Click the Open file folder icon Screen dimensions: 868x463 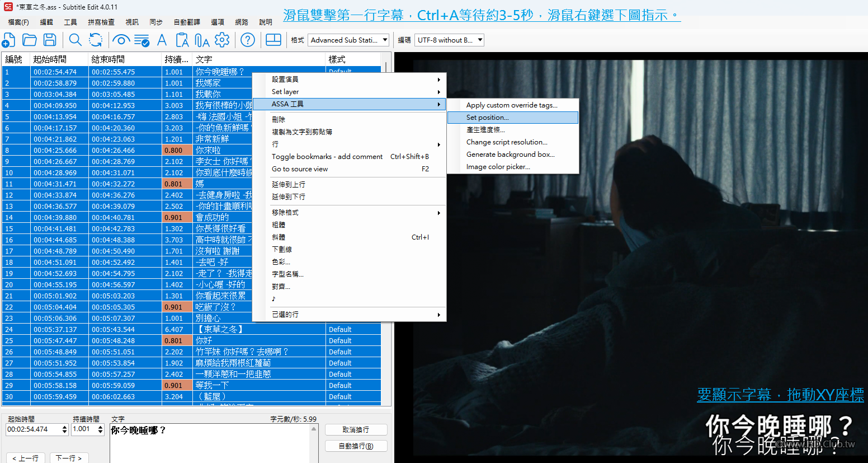pos(29,40)
